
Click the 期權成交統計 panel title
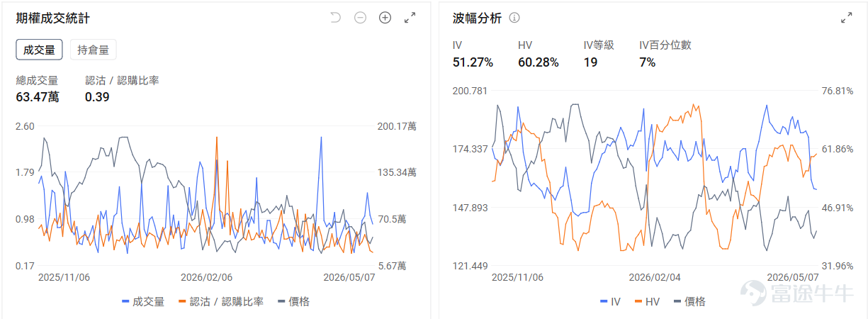click(53, 18)
